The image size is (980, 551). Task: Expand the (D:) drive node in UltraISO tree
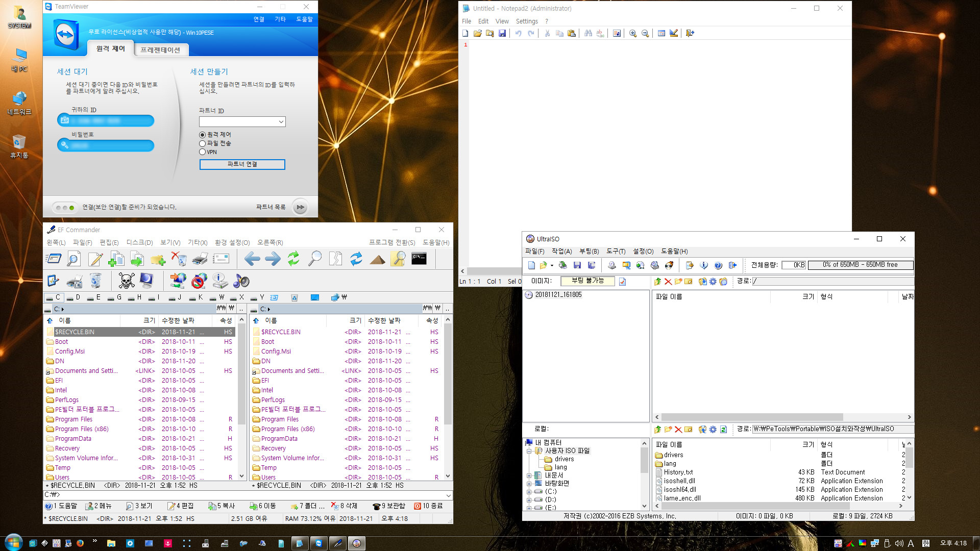(529, 500)
